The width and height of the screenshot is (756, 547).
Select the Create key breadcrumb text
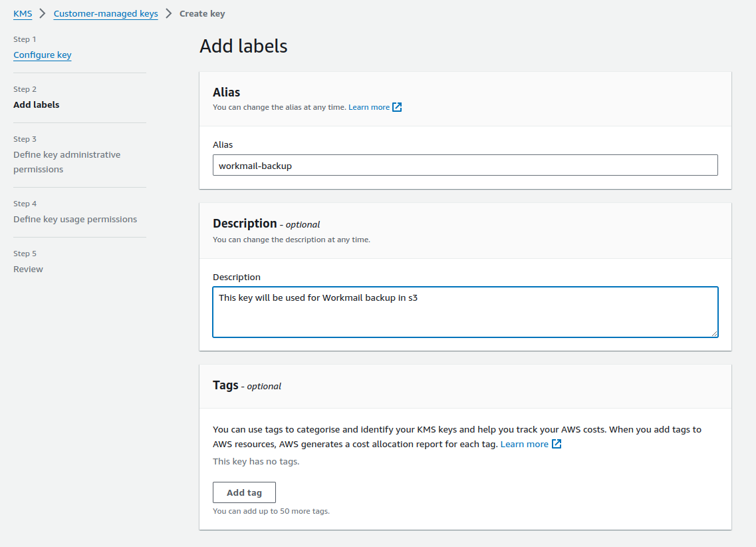202,13
